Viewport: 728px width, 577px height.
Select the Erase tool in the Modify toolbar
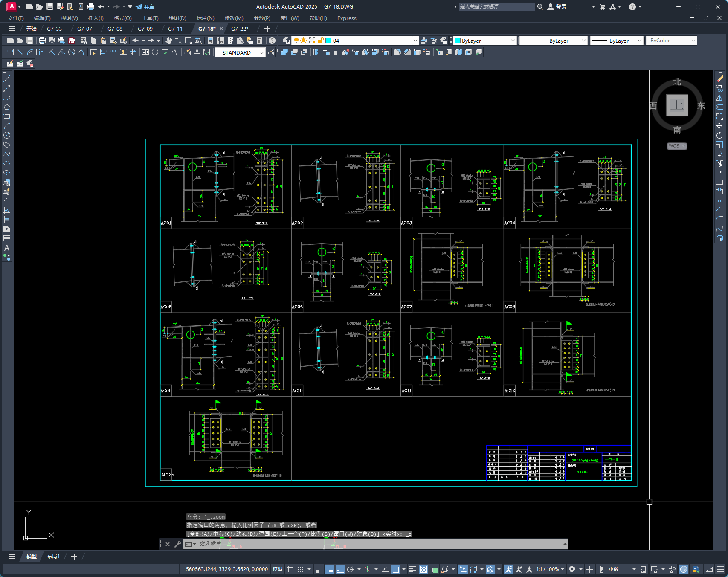pos(719,79)
